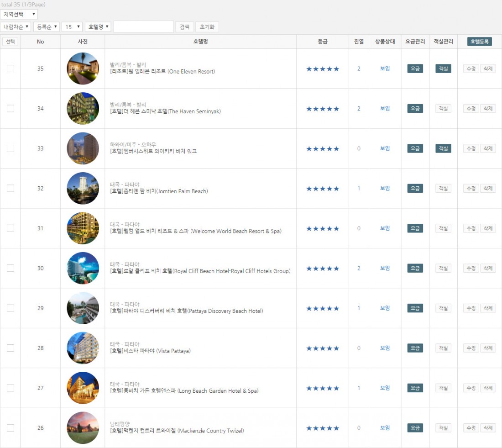502x448 pixels.
Task: Open the Vista Pattaya thumbnail image
Action: coord(83,348)
